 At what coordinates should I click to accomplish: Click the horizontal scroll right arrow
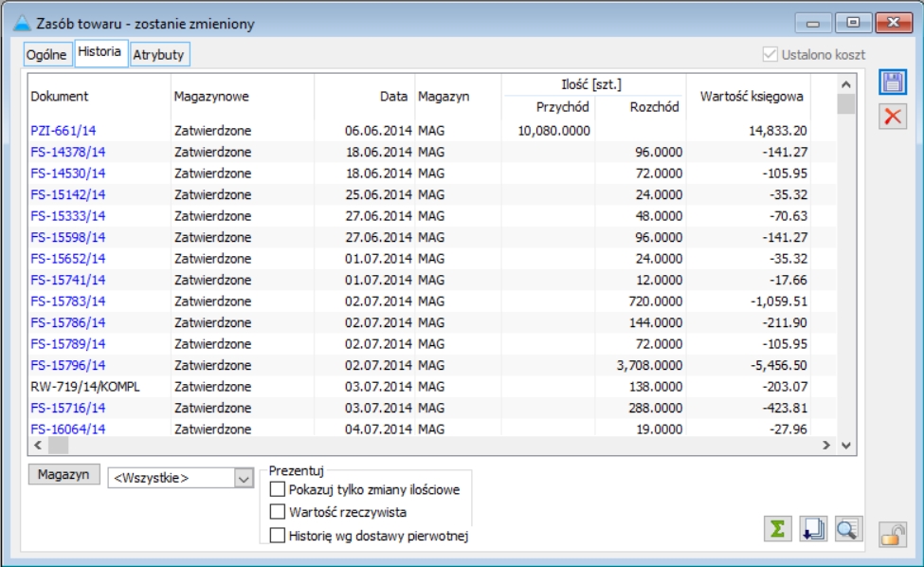(826, 445)
